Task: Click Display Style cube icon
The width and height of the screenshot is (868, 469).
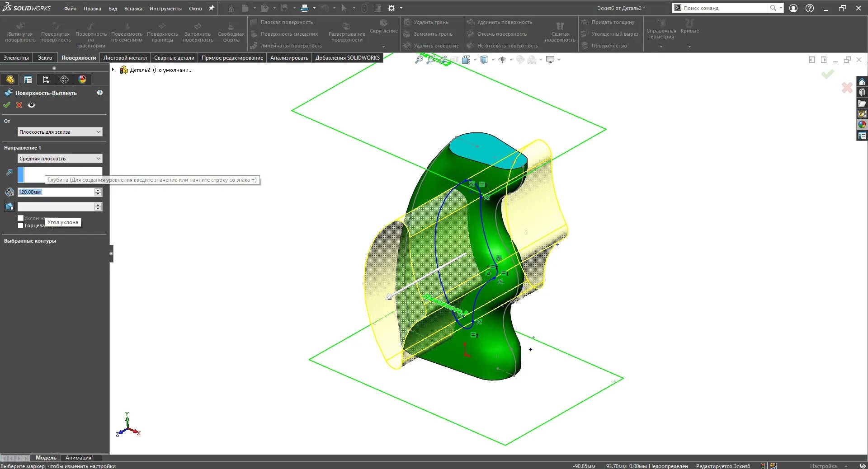Action: [484, 60]
